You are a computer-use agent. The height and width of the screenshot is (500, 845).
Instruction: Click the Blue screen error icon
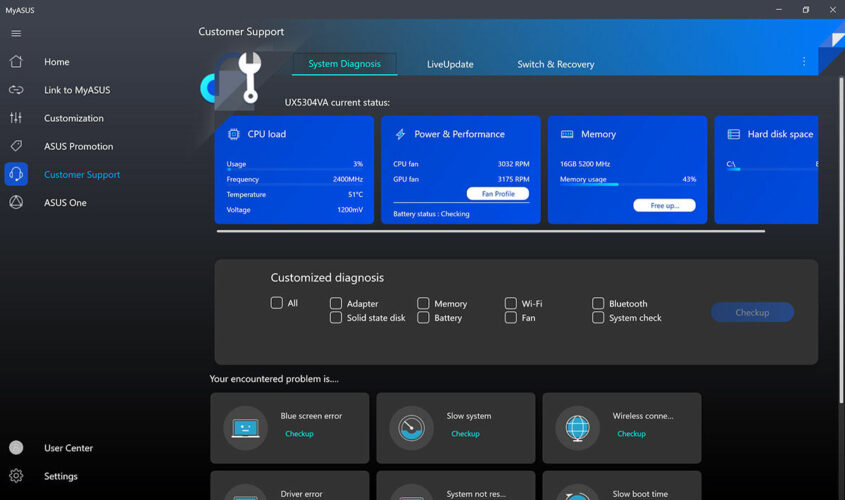coord(245,427)
